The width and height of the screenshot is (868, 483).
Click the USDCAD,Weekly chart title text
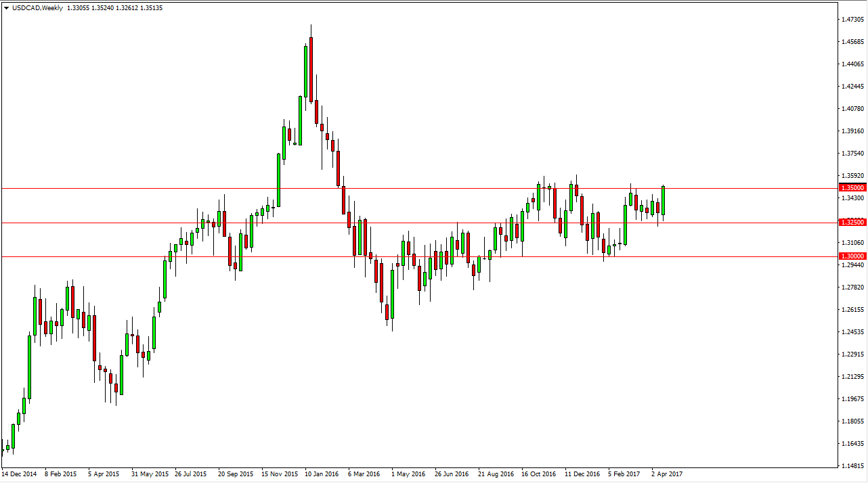[39, 8]
